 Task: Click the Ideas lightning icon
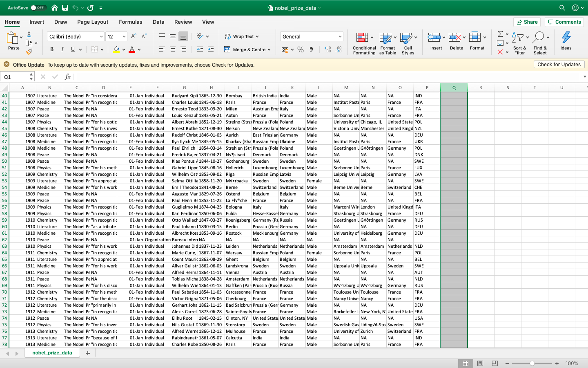(566, 39)
